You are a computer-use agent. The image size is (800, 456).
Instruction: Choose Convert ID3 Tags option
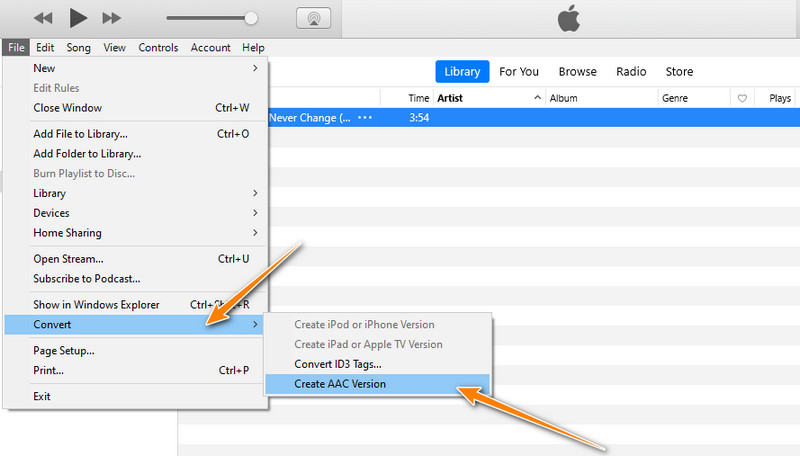[x=337, y=364]
